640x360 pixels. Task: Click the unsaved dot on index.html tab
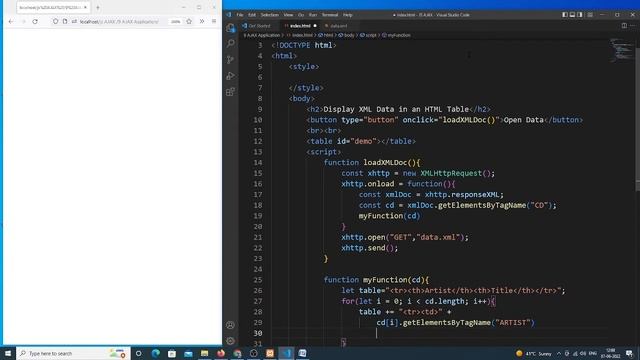(315, 26)
